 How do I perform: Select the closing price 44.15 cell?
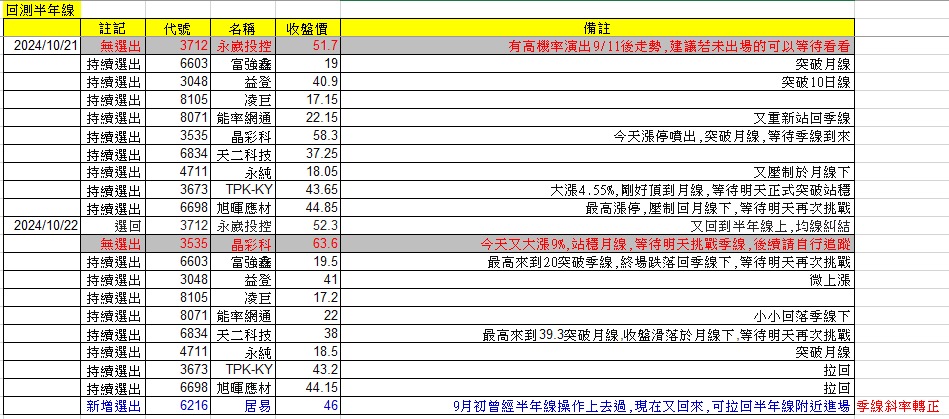[x=308, y=388]
